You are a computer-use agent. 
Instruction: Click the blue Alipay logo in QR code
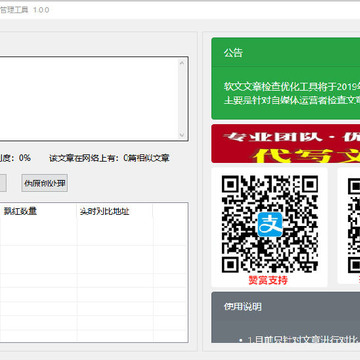tap(270, 224)
